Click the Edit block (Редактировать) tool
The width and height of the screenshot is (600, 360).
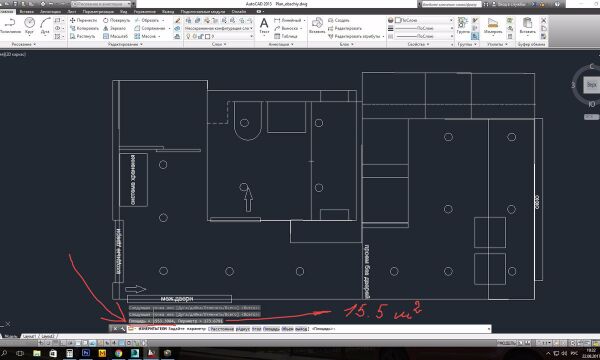pos(345,28)
